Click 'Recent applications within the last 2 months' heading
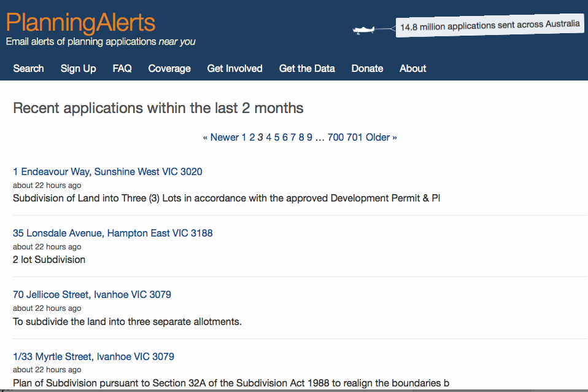 click(x=158, y=108)
